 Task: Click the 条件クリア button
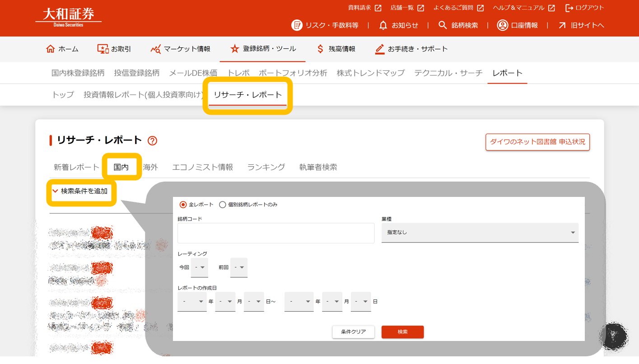click(x=353, y=332)
